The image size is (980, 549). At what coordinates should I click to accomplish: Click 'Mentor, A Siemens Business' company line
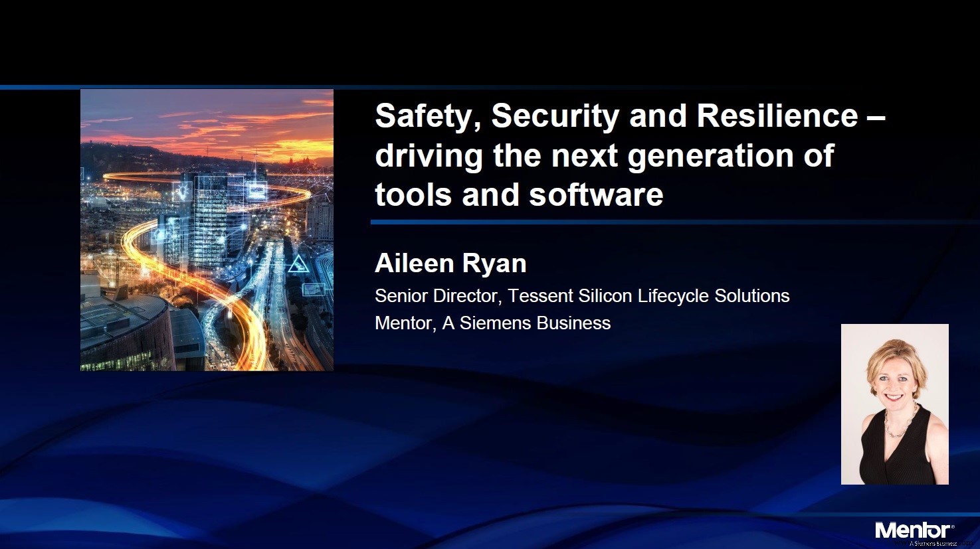coord(492,323)
